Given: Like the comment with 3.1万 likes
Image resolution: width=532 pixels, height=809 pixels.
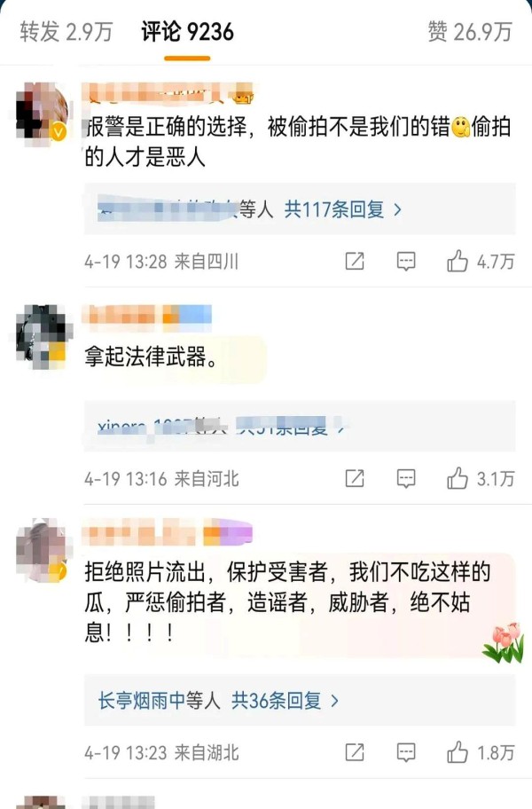Looking at the screenshot, I should point(458,478).
